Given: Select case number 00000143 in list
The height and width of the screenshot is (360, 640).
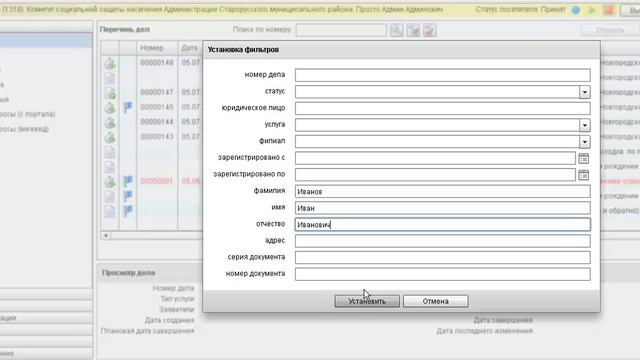Looking at the screenshot, I should click(x=157, y=136).
